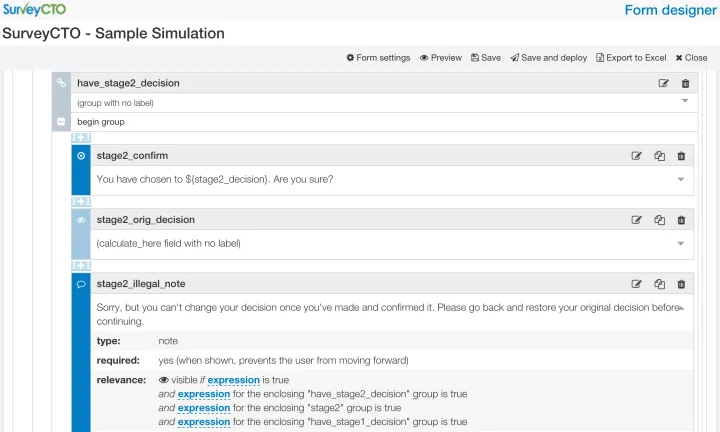Duplicate the stage2_illegal_note field
This screenshot has width=720, height=432.
(x=659, y=284)
